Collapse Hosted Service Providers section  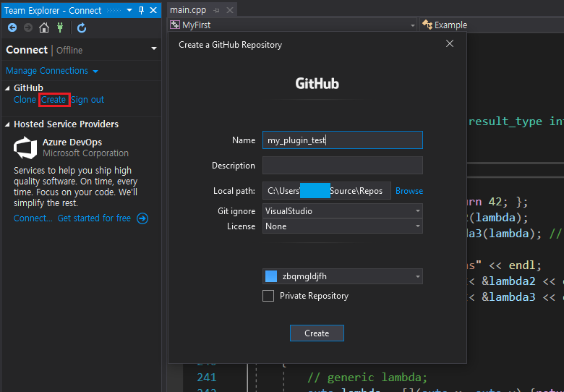tap(7, 124)
